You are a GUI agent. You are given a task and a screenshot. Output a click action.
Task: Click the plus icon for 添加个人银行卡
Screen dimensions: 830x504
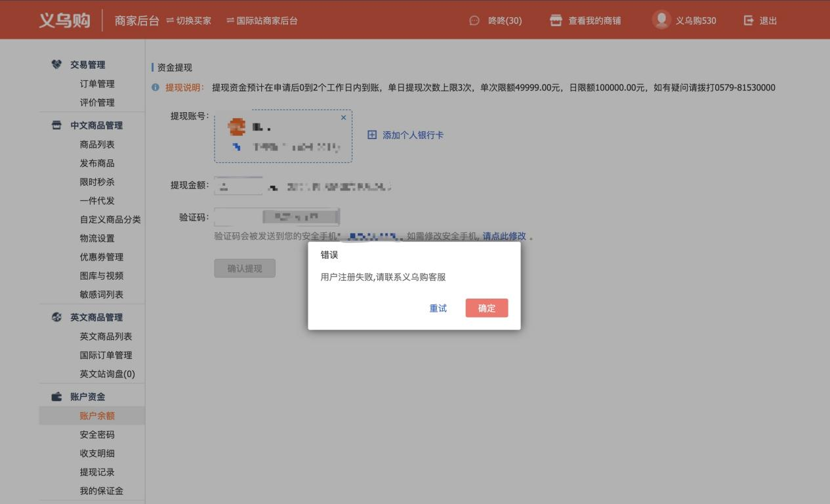(372, 135)
